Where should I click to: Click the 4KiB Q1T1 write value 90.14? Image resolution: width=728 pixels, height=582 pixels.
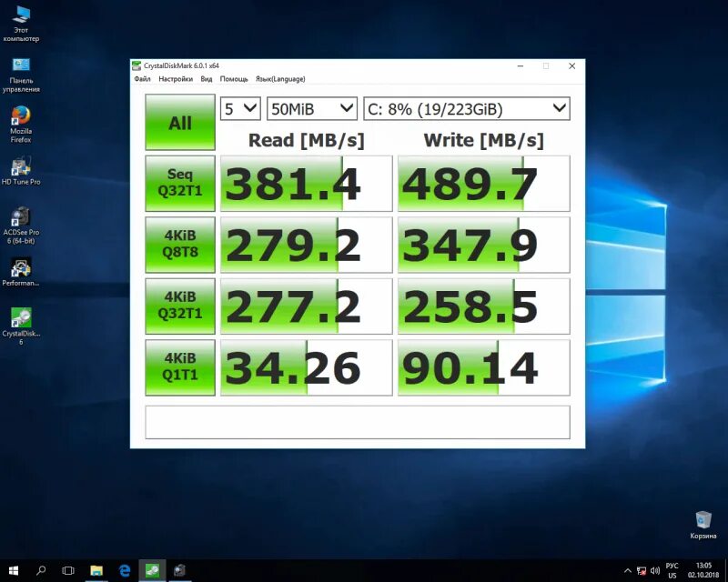click(484, 367)
